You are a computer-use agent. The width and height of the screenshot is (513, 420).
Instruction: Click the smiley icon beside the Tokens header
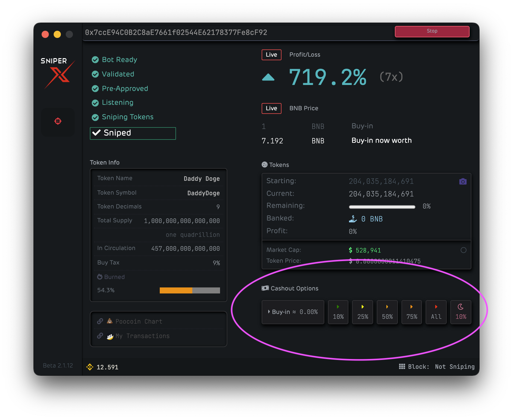pyautogui.click(x=264, y=165)
